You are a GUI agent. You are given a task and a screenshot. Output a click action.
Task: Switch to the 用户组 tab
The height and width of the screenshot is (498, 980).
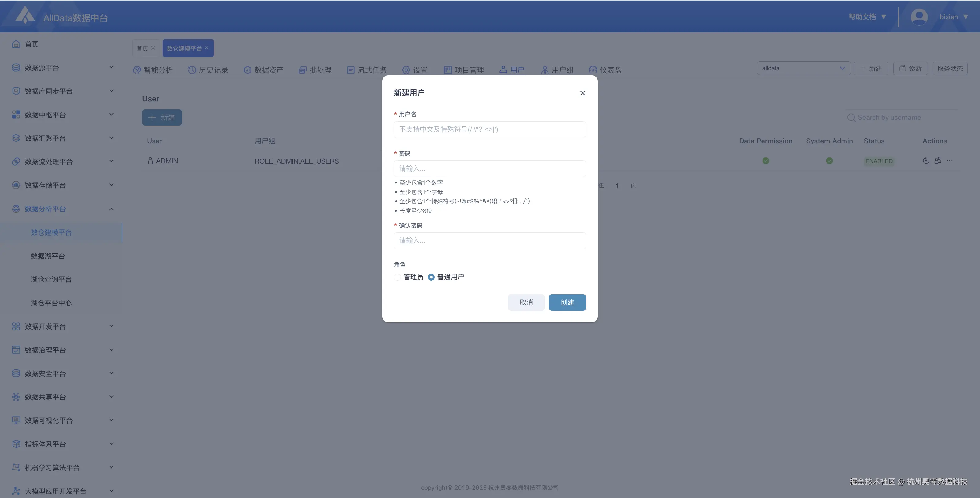(557, 70)
